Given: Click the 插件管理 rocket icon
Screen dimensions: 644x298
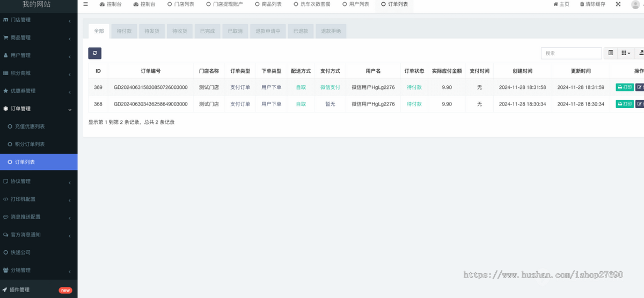Looking at the screenshot, I should tap(5, 290).
